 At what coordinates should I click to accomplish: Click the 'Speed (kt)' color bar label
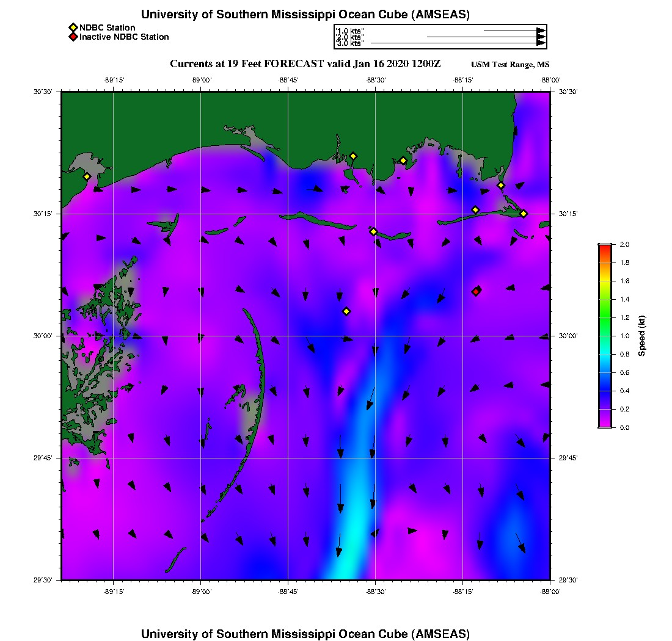click(642, 336)
